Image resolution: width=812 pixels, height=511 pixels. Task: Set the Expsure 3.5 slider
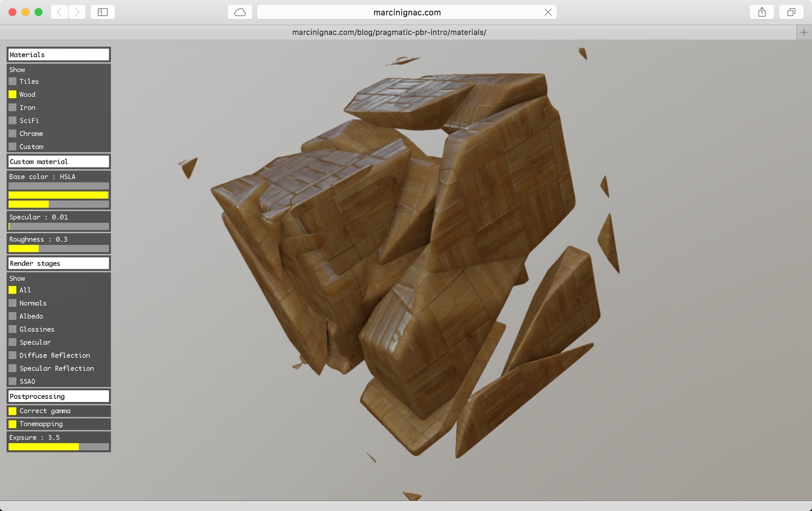click(59, 447)
